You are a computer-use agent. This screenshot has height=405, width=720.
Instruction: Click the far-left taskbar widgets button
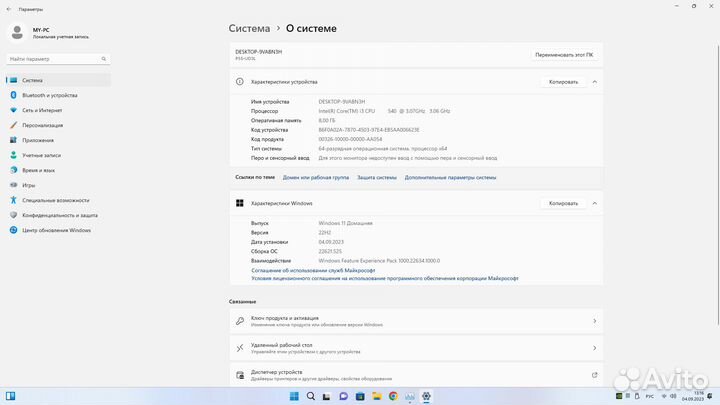coord(10,396)
